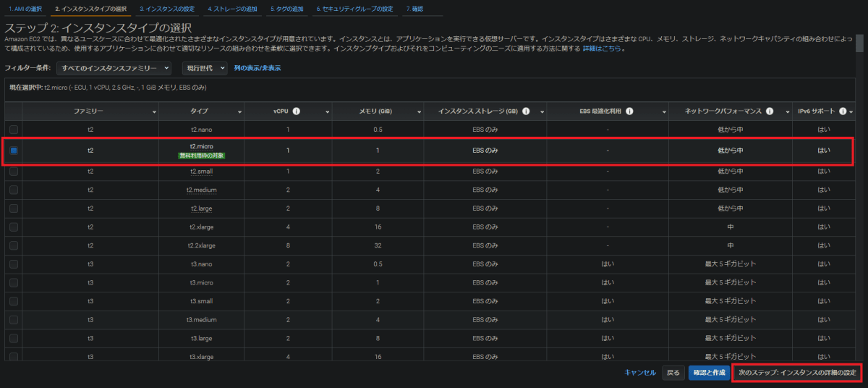Click 次のステップ: インスタンスの詳細の設定 button

click(797, 372)
